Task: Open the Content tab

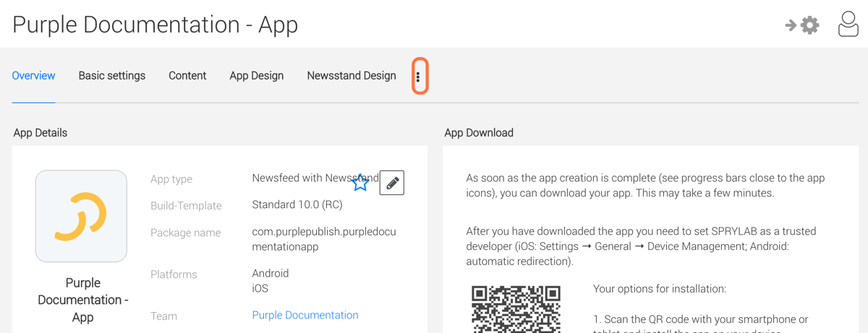Action: [x=187, y=75]
